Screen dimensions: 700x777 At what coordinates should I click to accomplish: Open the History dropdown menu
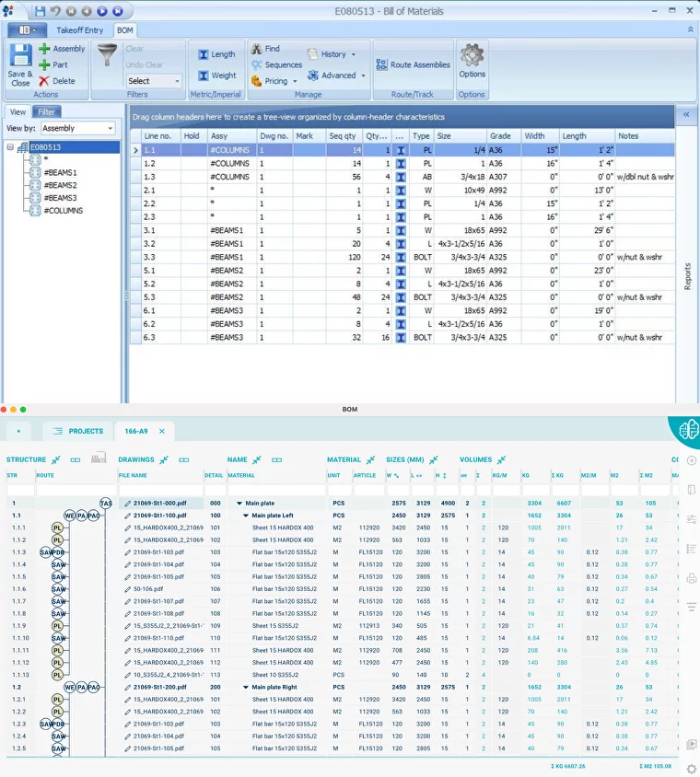point(332,54)
